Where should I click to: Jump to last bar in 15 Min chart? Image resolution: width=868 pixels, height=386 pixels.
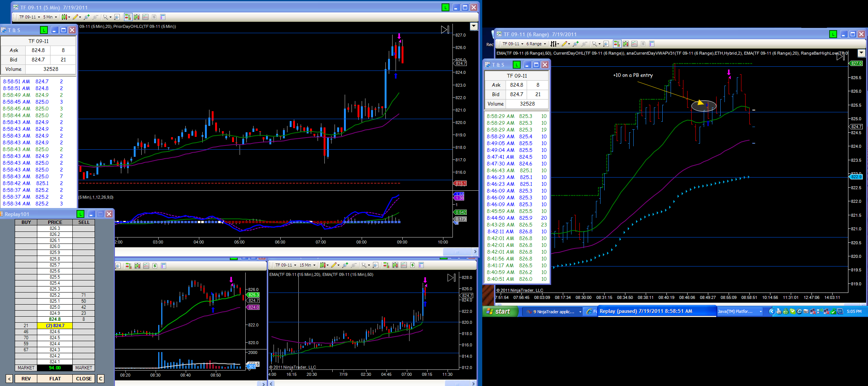pos(451,278)
